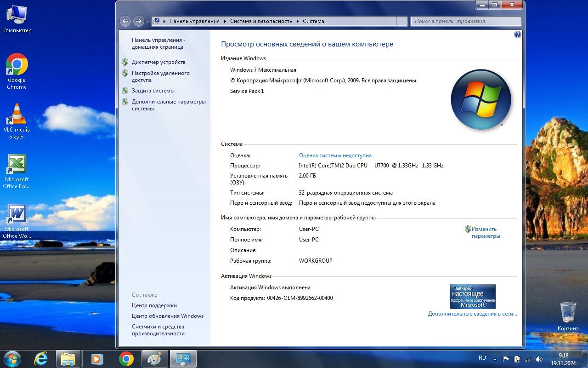This screenshot has width=588, height=368.
Task: Open Центр поддержки link
Action: point(154,305)
